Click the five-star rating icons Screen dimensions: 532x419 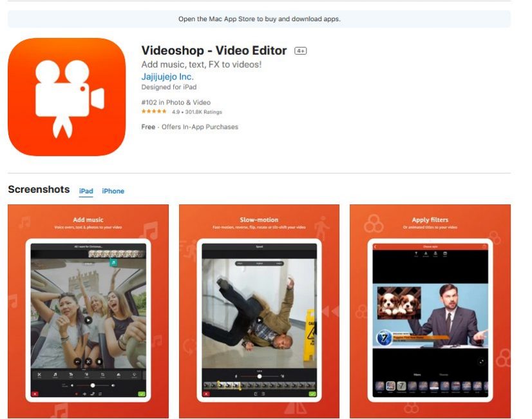coord(154,112)
